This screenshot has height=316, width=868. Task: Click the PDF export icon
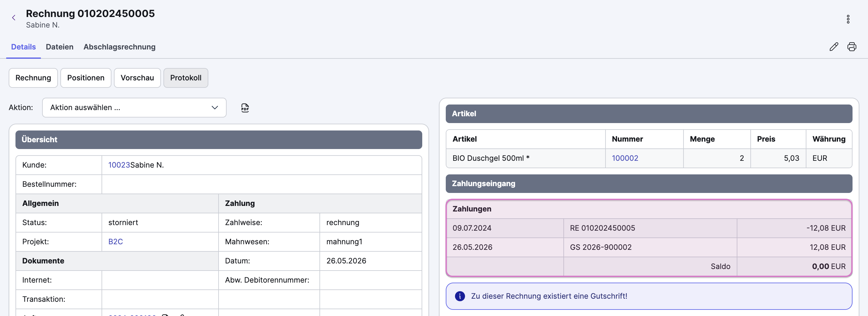245,108
